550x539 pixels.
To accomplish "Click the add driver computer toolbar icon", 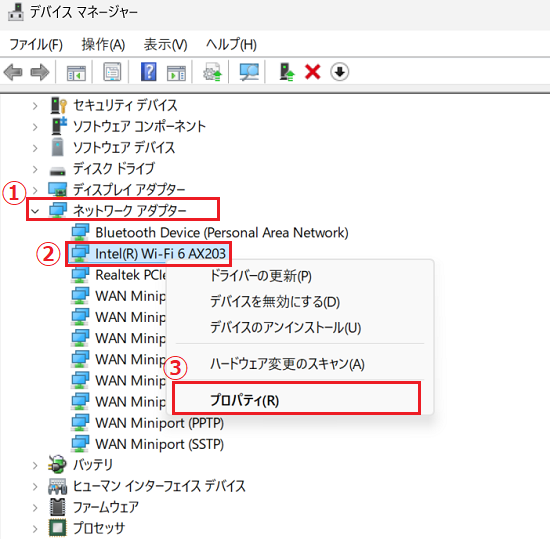I will 287,72.
